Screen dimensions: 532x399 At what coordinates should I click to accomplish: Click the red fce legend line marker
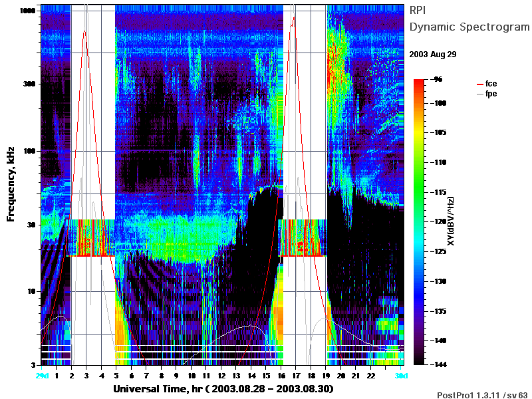[479, 84]
